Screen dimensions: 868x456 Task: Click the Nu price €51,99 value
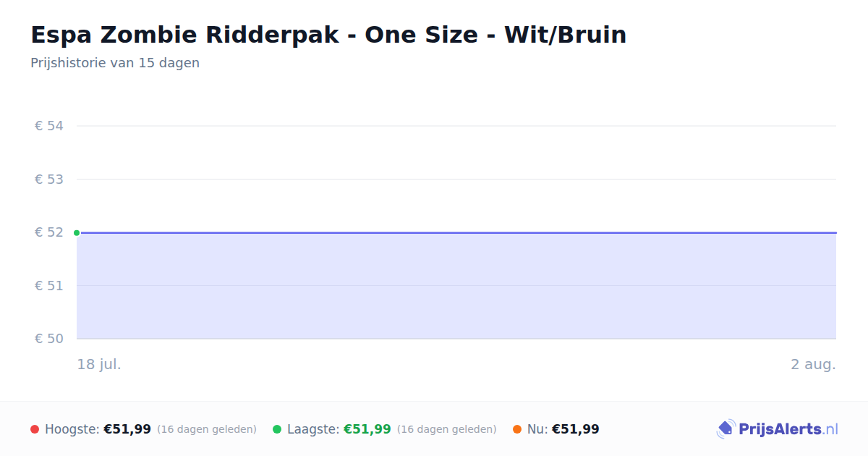point(576,429)
